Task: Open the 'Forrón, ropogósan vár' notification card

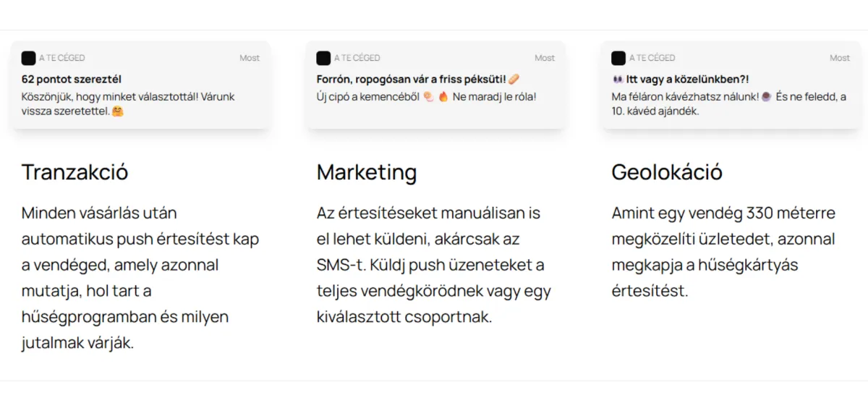Action: (x=435, y=85)
